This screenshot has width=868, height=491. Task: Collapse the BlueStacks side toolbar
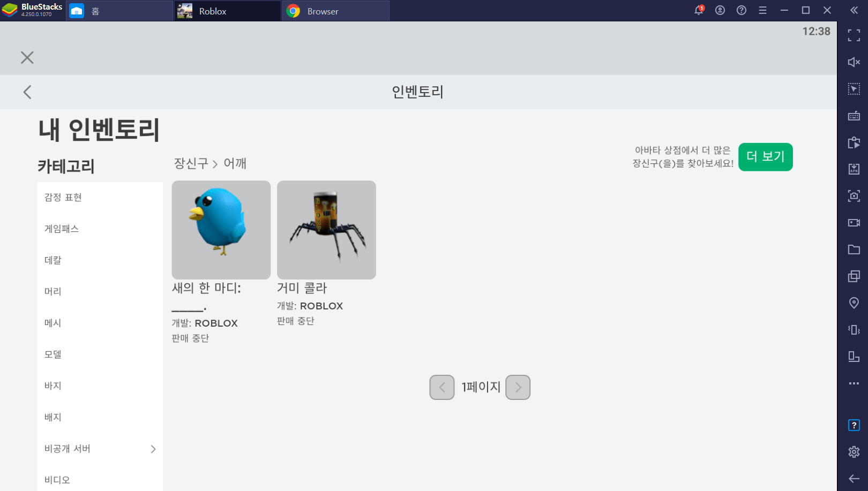(854, 10)
